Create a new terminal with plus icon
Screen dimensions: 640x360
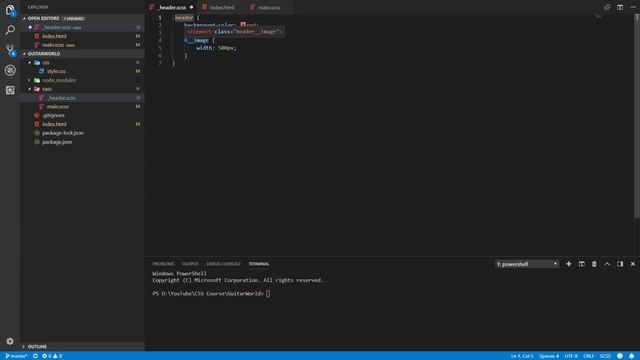[569, 264]
